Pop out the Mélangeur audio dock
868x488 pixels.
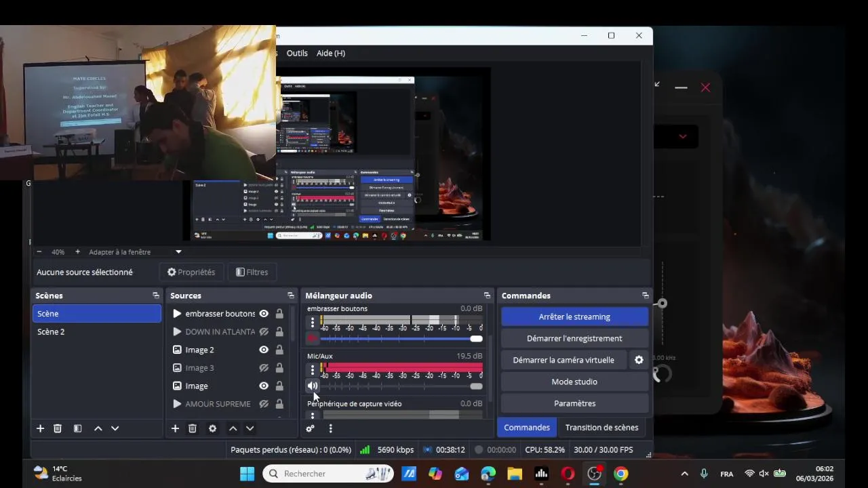pos(487,296)
